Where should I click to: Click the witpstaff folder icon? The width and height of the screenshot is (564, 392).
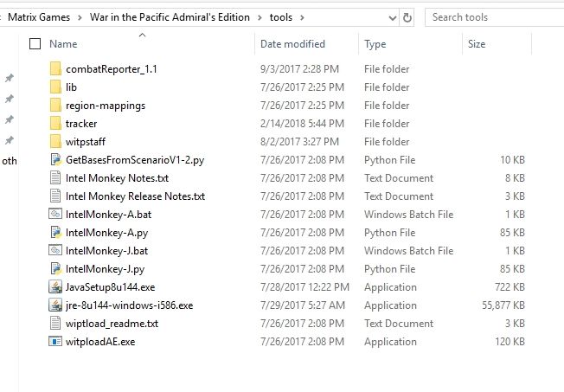tap(55, 141)
